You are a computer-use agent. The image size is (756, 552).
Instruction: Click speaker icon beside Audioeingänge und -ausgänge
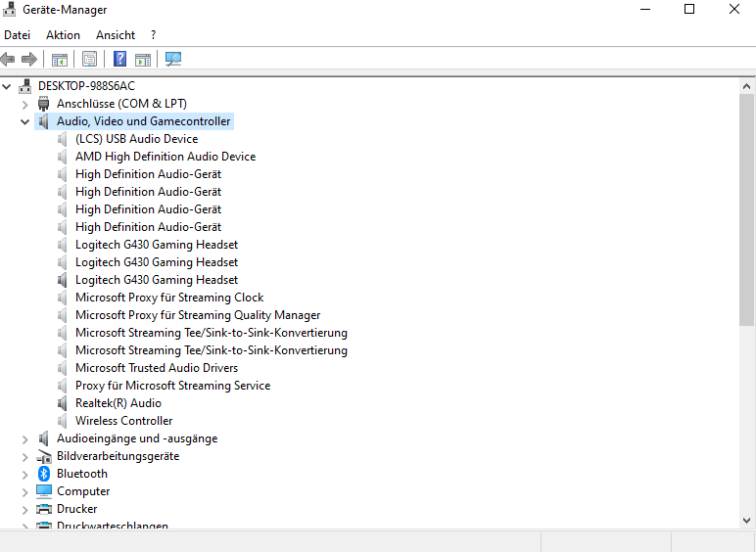[x=44, y=438]
